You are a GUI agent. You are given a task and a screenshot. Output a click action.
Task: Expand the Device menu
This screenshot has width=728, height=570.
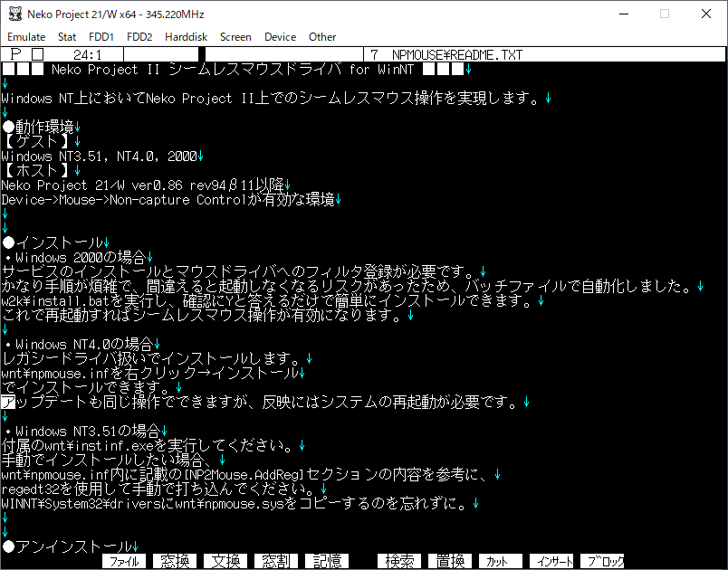click(x=280, y=37)
